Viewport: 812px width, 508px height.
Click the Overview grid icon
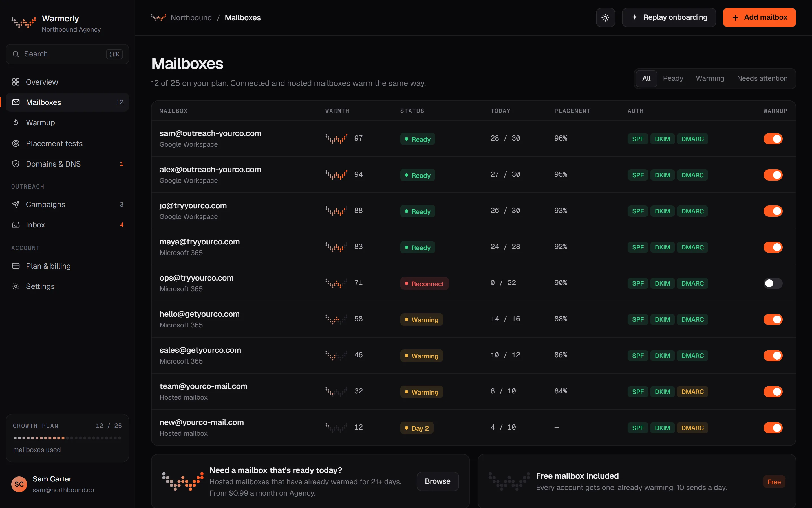[16, 82]
